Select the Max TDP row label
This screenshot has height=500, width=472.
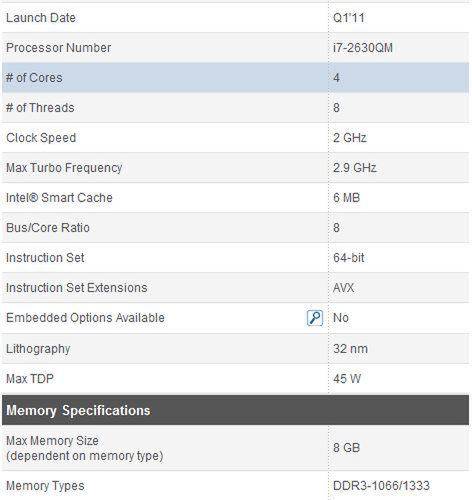click(x=30, y=379)
